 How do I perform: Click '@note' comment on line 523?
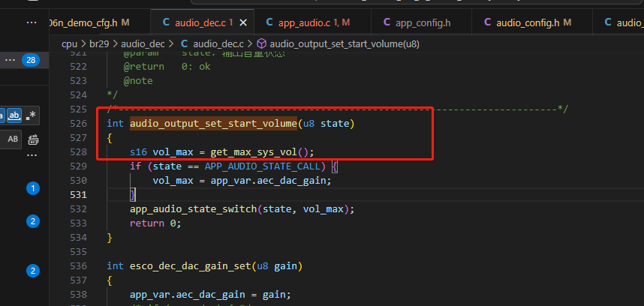(138, 81)
